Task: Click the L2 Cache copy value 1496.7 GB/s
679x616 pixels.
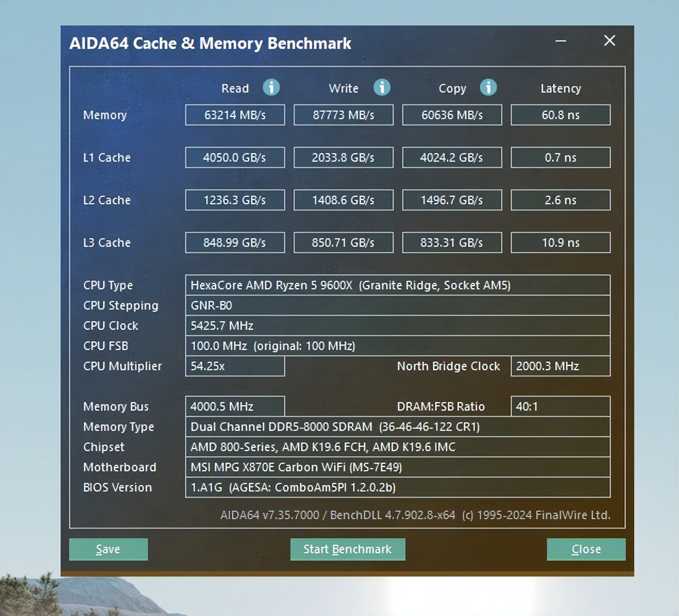Action: (452, 200)
